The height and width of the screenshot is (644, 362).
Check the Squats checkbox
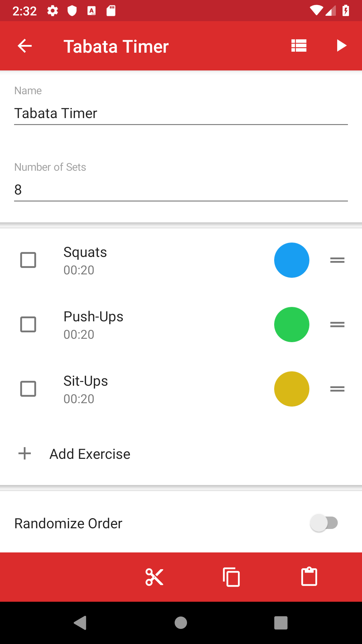(x=28, y=260)
